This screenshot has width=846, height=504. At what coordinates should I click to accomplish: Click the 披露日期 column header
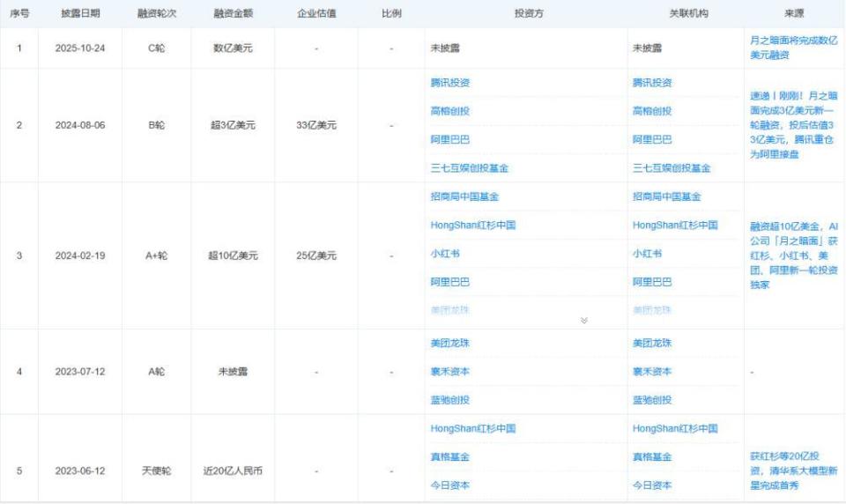[x=80, y=13]
